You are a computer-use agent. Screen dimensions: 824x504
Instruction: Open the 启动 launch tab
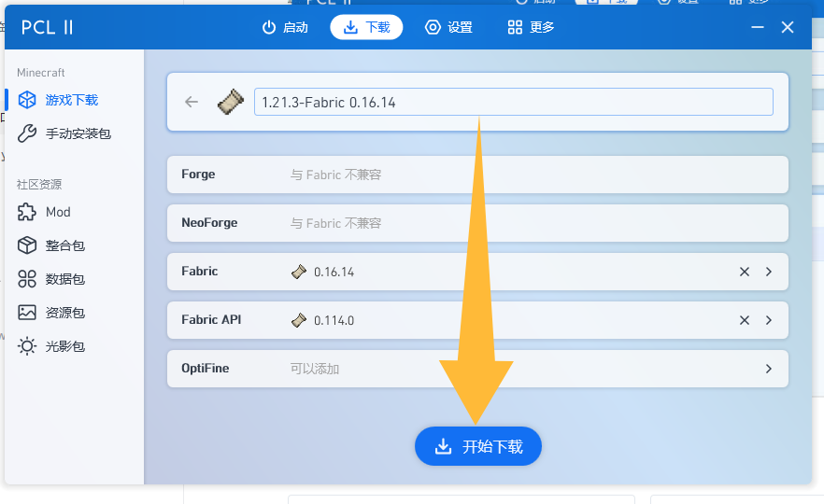coord(285,27)
